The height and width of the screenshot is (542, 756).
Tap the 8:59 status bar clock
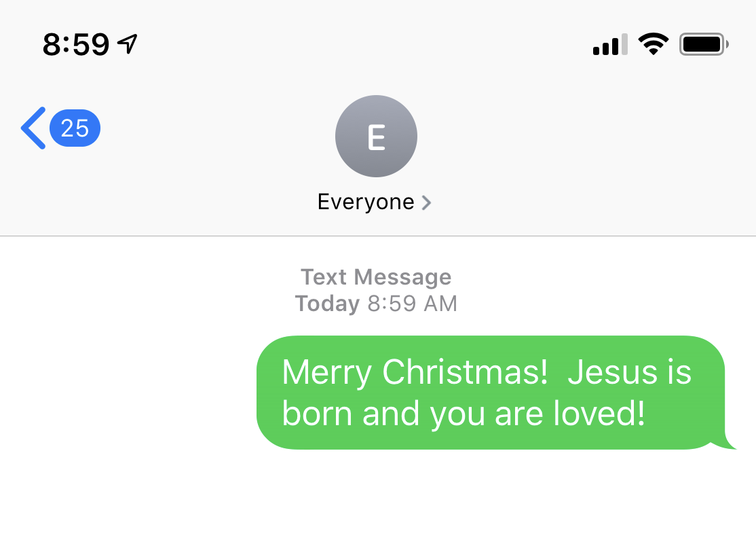pos(75,45)
